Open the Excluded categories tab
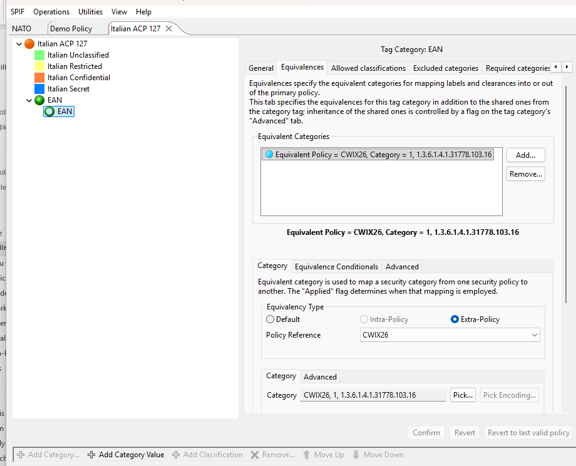This screenshot has height=466, width=576. point(445,68)
